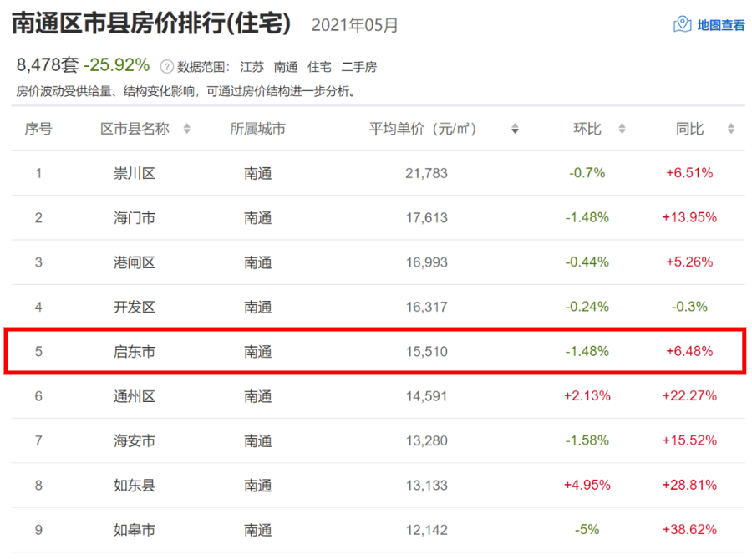The width and height of the screenshot is (752, 560).
Task: Click 住宅 data range filter
Action: tap(319, 67)
